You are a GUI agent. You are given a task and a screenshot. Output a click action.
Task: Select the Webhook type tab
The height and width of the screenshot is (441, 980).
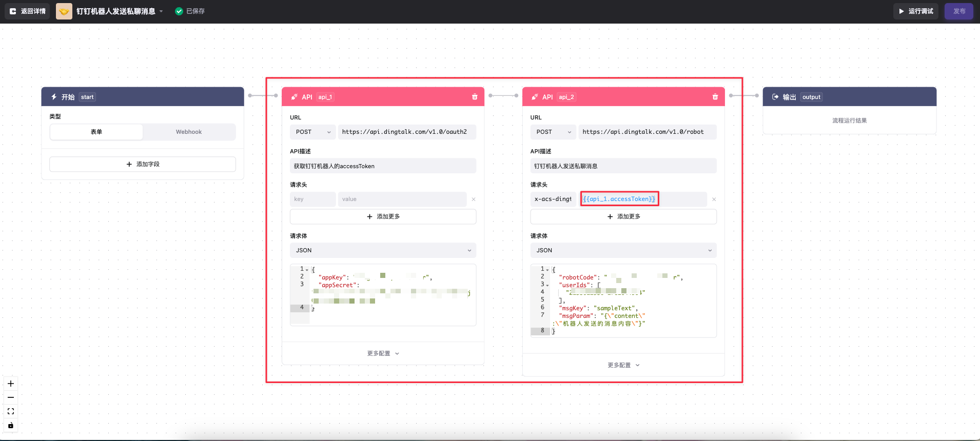[x=189, y=132]
